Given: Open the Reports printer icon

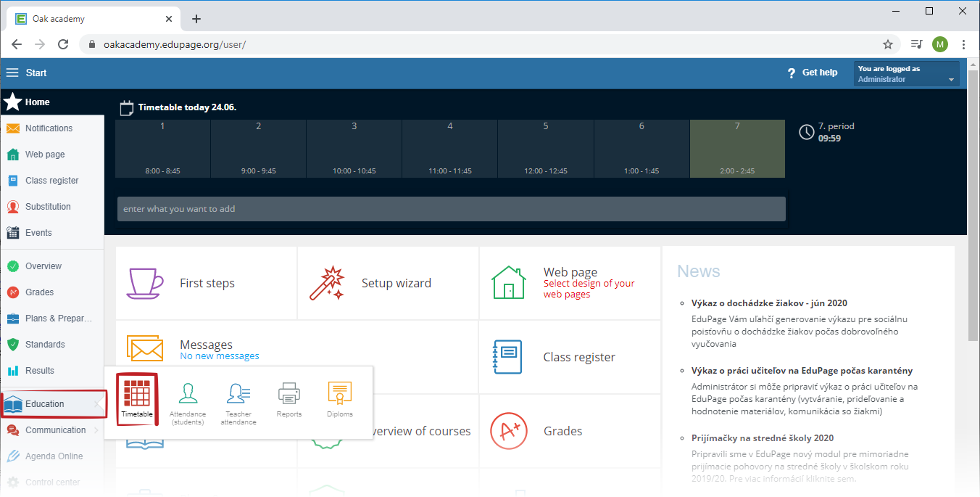Looking at the screenshot, I should 288,394.
